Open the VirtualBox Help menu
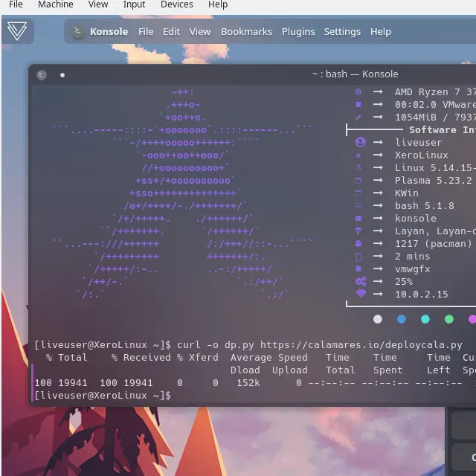This screenshot has height=476, width=476. click(x=218, y=4)
